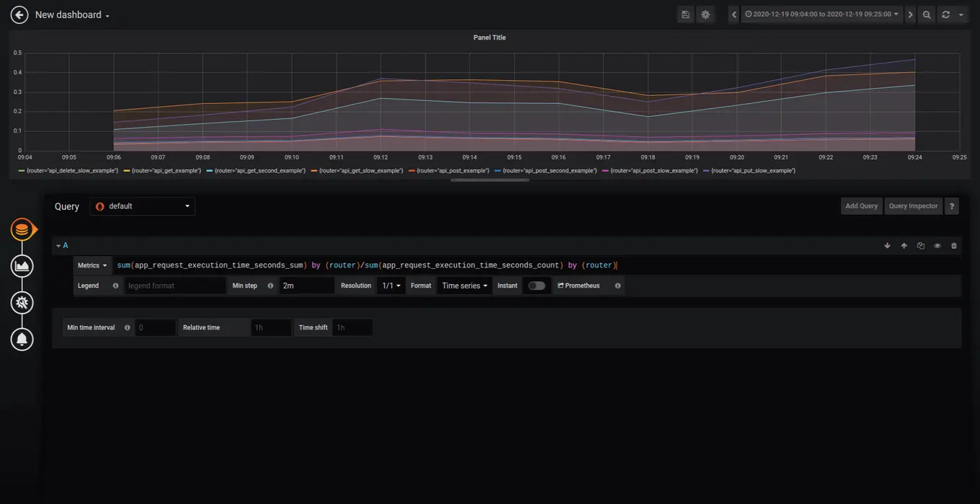Screen dimensions: 980x504
Task: Click the zoom out magnifier icon
Action: tap(927, 14)
